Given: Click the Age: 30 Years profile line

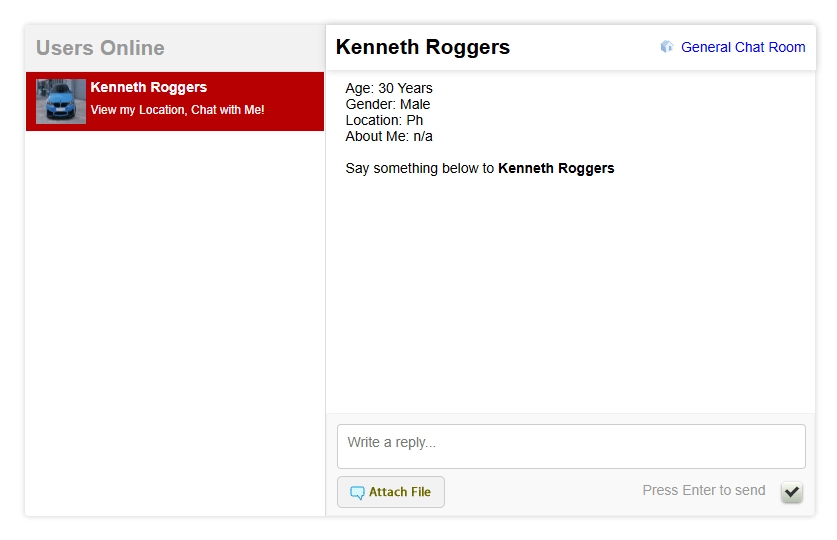Looking at the screenshot, I should pyautogui.click(x=389, y=88).
